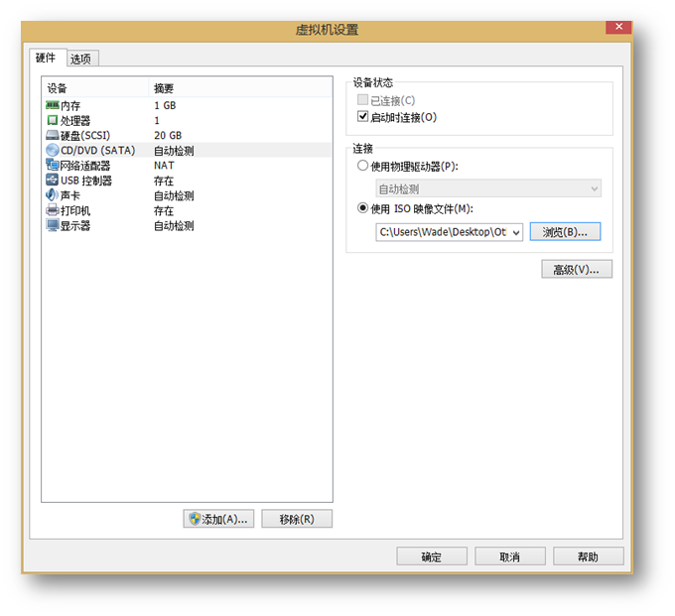Click 自动检测 summary in sound card row
Viewport: 675px width, 616px height.
174,195
